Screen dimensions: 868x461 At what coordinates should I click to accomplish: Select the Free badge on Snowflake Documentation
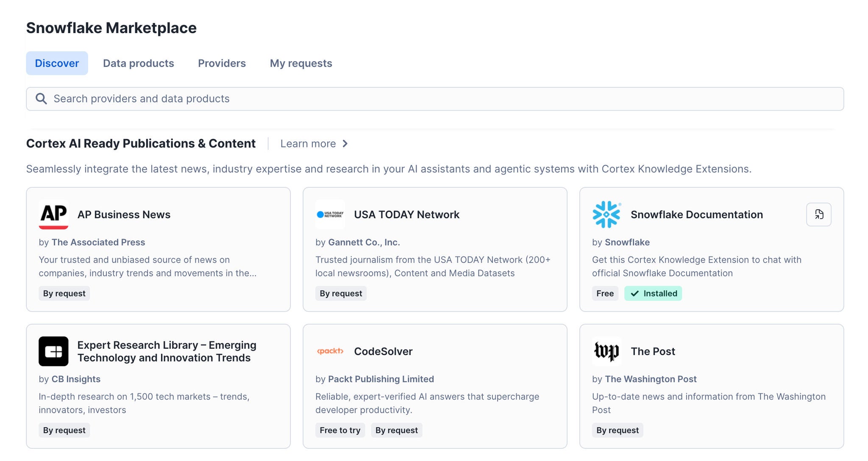605,293
